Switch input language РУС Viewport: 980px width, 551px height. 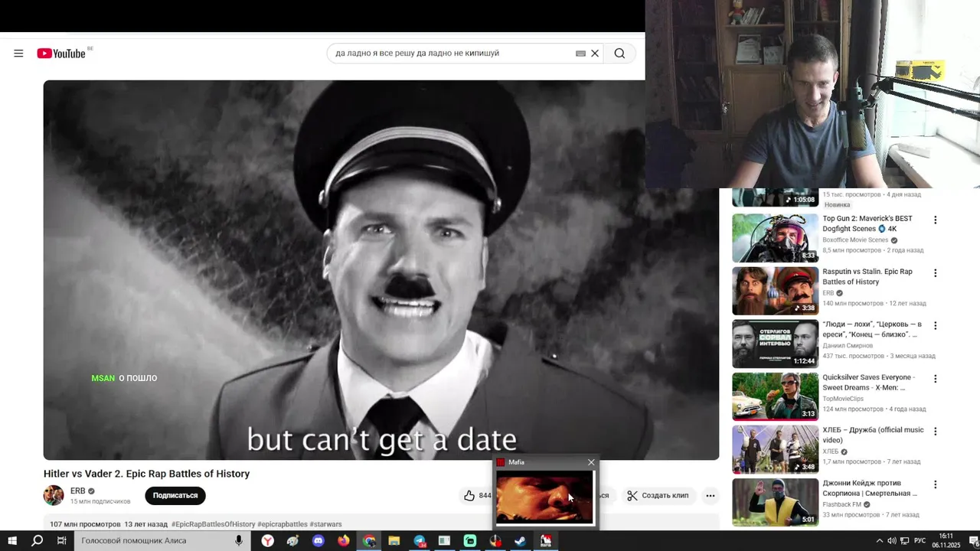(x=920, y=541)
